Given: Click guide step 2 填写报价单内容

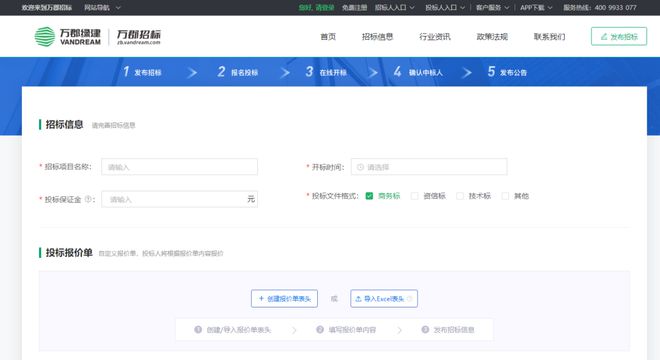Looking at the screenshot, I should click(346, 330).
